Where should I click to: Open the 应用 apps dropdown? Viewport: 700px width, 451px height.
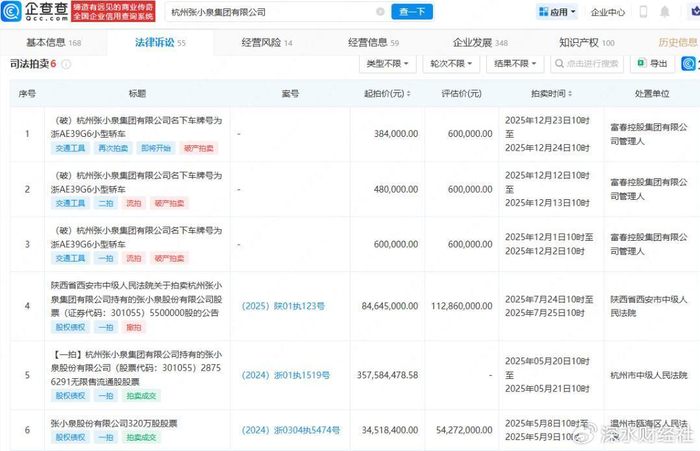coord(557,12)
